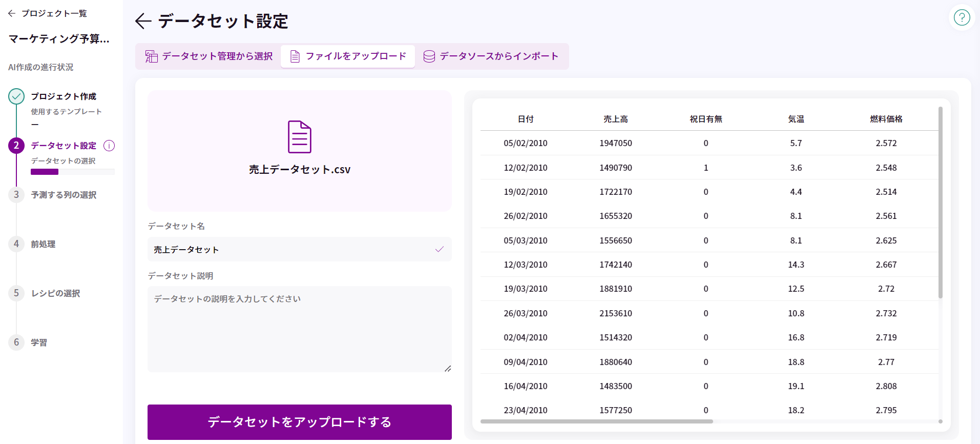Click the 売上高 column header
The height and width of the screenshot is (444, 980).
[x=615, y=119]
